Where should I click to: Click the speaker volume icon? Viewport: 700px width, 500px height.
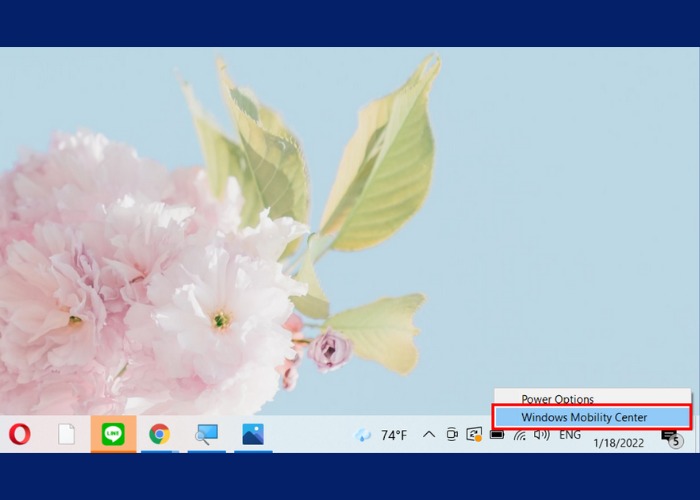pos(542,435)
